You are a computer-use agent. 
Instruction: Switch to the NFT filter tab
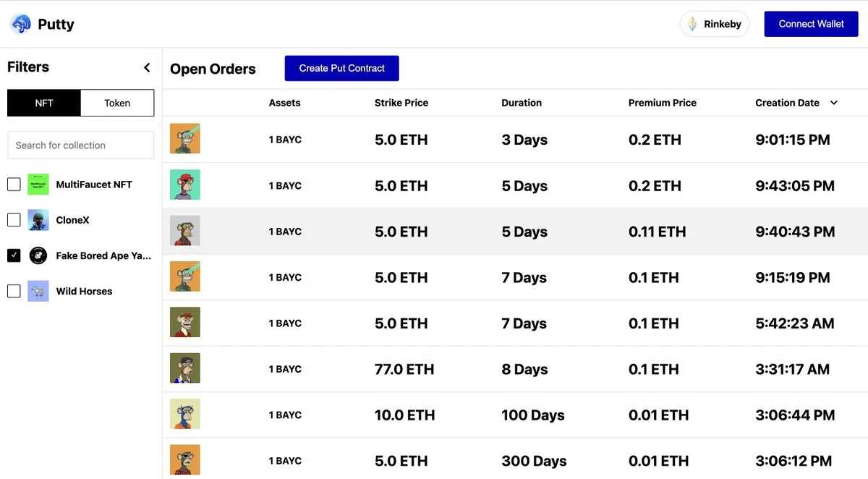pos(44,103)
